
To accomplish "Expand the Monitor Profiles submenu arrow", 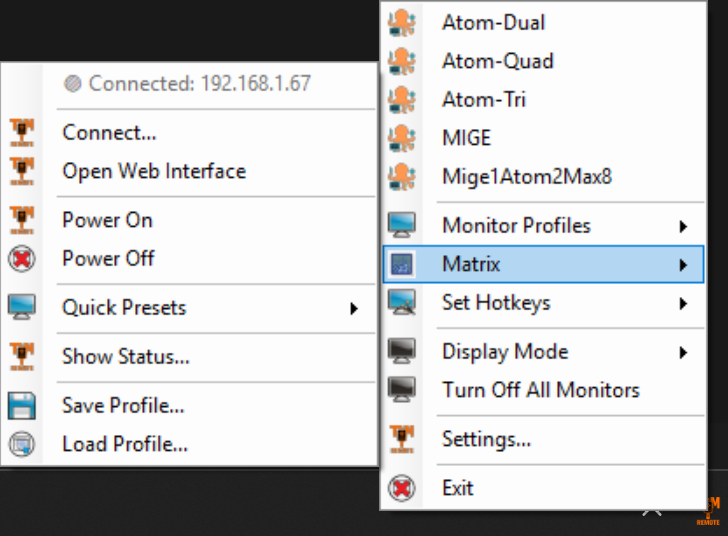I will 683,227.
